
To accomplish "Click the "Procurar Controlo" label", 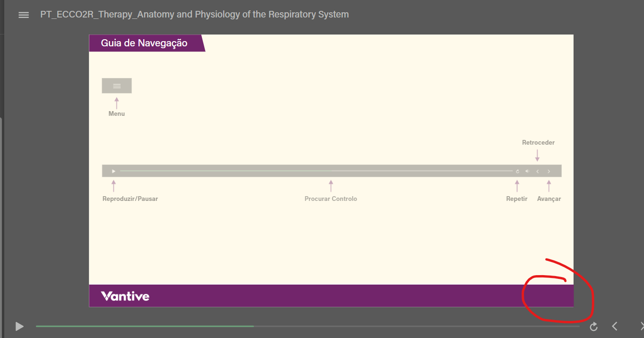I will (331, 199).
